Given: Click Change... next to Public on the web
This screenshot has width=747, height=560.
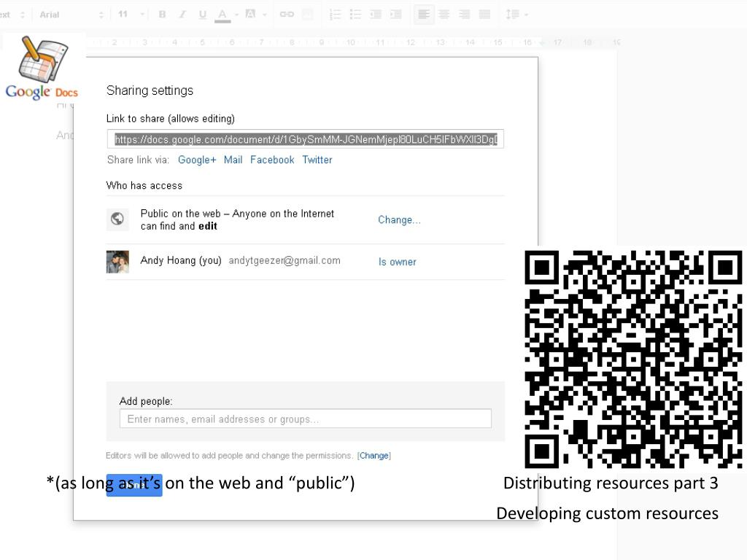Looking at the screenshot, I should click(399, 220).
